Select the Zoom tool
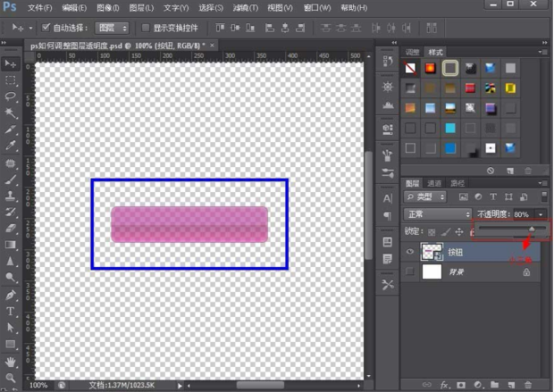 (10, 378)
